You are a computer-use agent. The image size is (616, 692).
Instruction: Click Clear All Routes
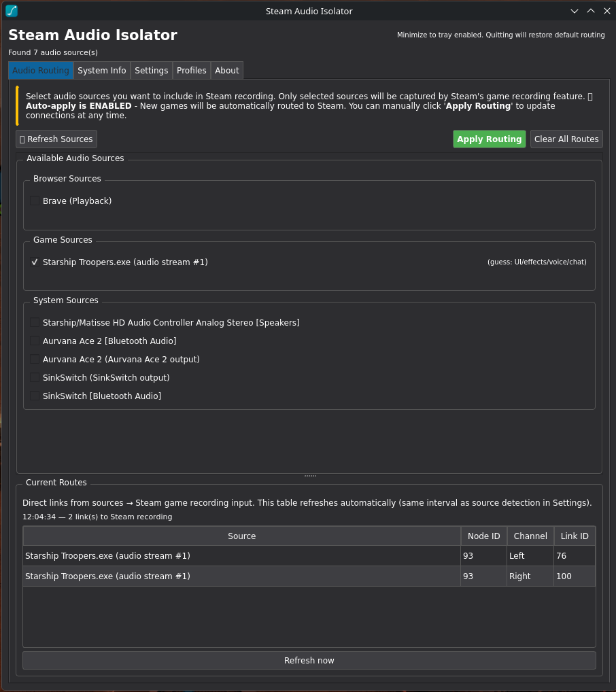tap(566, 139)
